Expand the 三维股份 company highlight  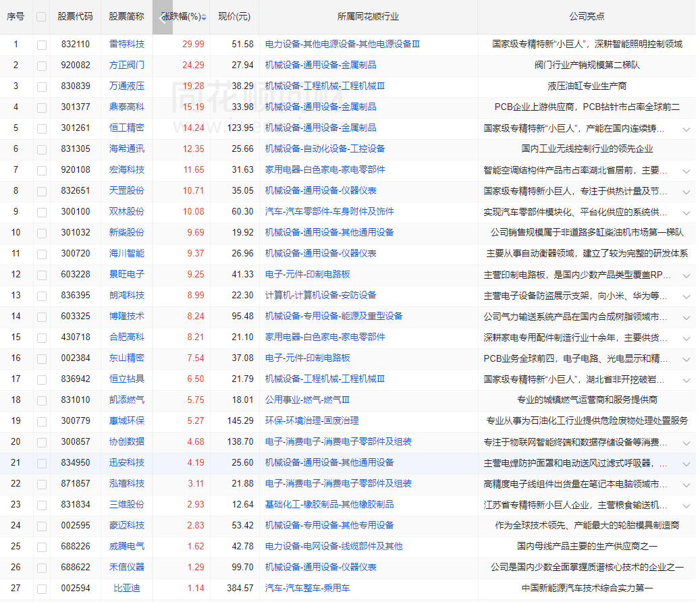(x=686, y=505)
